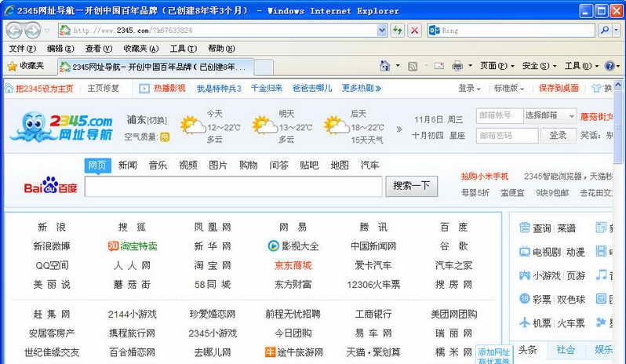Expand the 标准版 version dropdown

[x=509, y=88]
